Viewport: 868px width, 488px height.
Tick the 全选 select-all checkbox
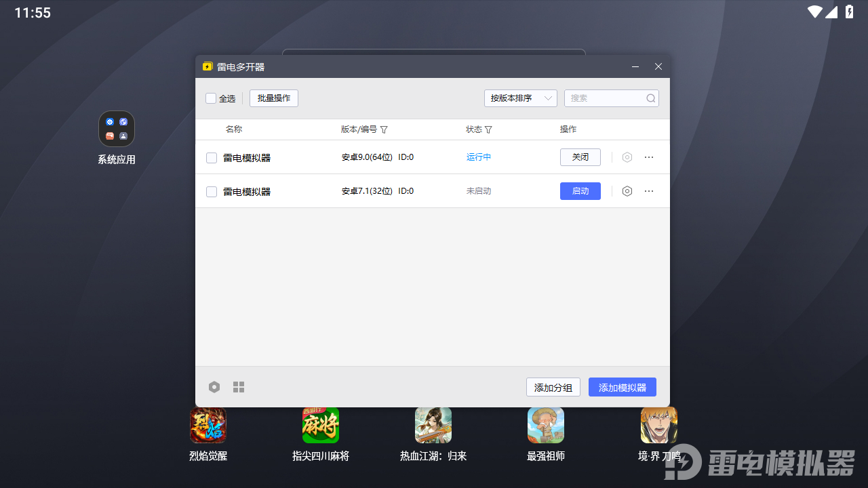[x=211, y=98]
